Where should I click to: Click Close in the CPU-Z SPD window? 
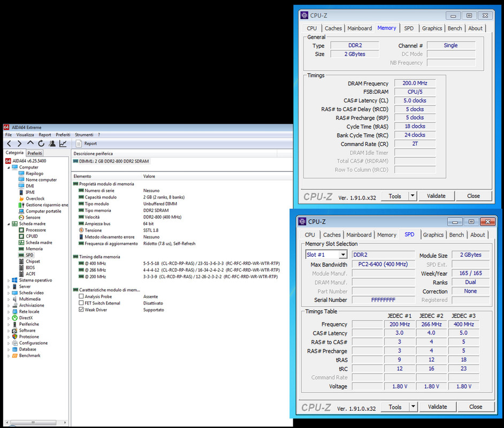476,407
